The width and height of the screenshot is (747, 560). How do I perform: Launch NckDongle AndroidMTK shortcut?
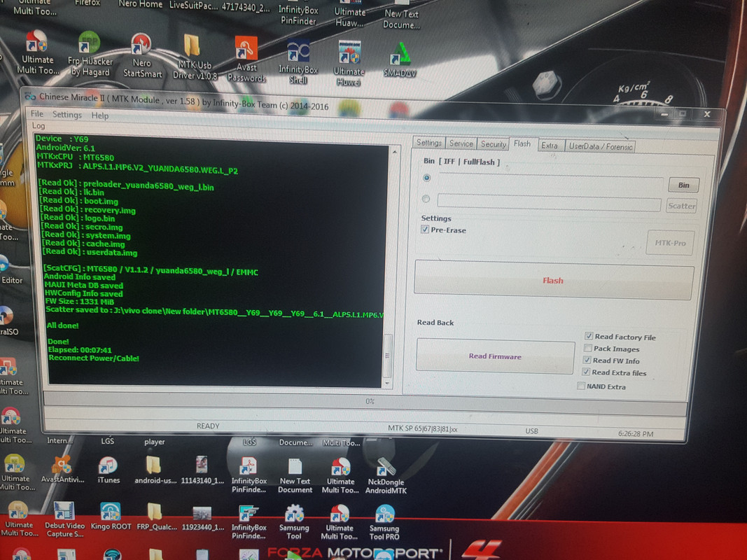point(386,475)
